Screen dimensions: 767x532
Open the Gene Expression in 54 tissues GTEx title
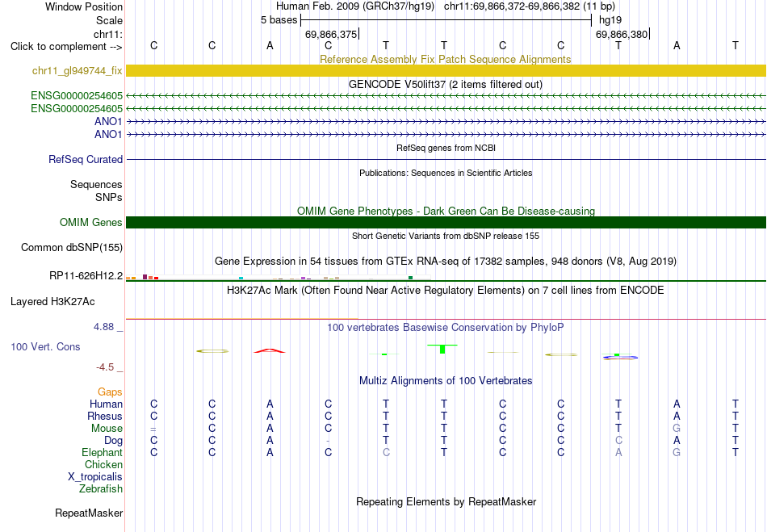pyautogui.click(x=446, y=261)
